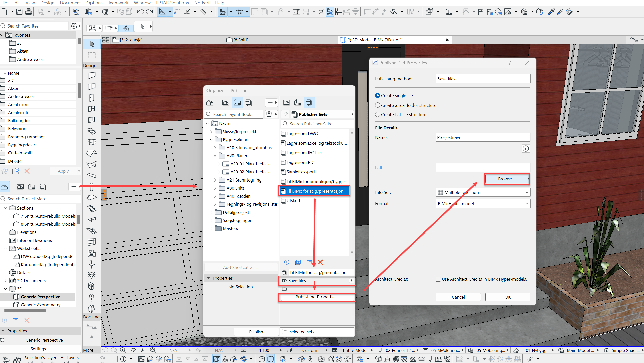Select Create a real folder structure
644x363 pixels.
[x=378, y=105]
